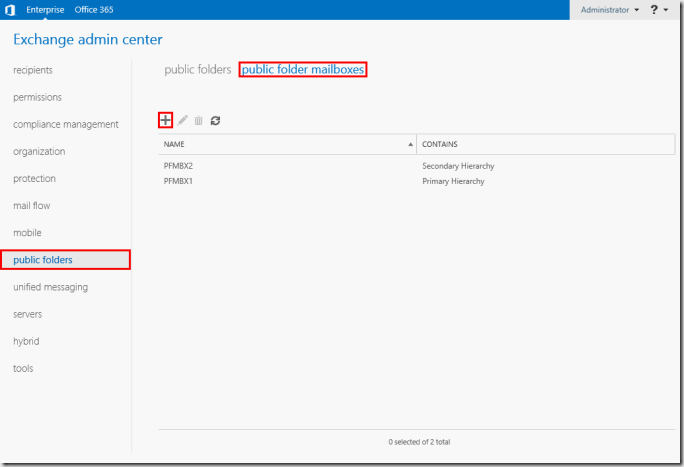Select the PFMBX1 mailbox row
This screenshot has width=684, height=467.
[178, 181]
